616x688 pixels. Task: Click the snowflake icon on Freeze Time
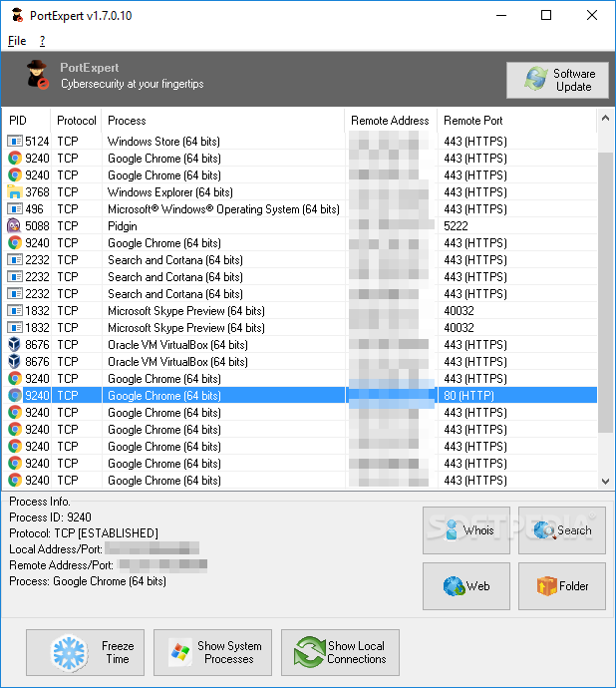[69, 653]
